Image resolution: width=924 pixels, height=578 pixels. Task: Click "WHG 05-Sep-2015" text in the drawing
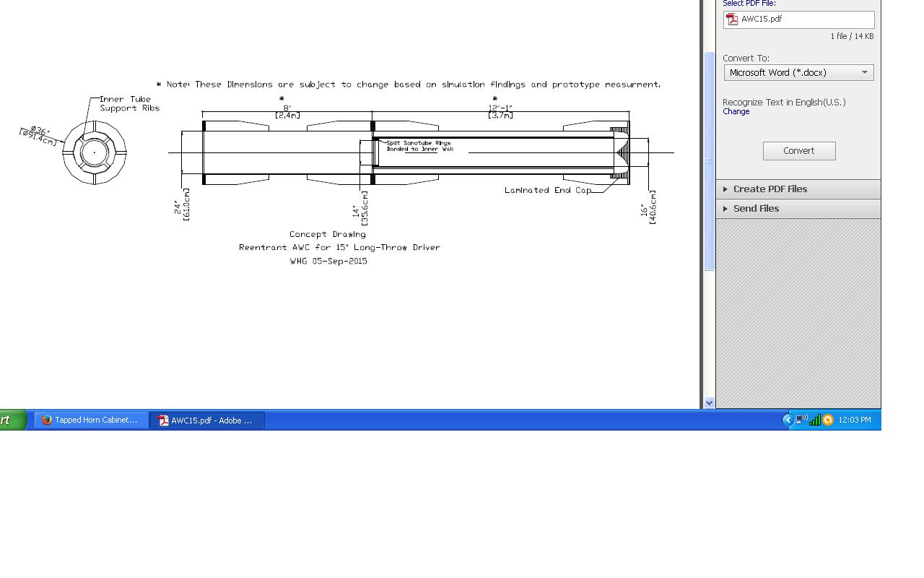click(x=328, y=261)
